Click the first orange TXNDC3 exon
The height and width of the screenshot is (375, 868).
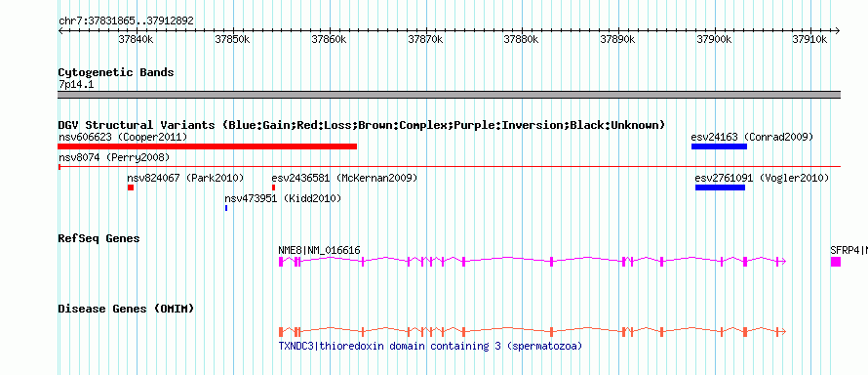pyautogui.click(x=281, y=332)
